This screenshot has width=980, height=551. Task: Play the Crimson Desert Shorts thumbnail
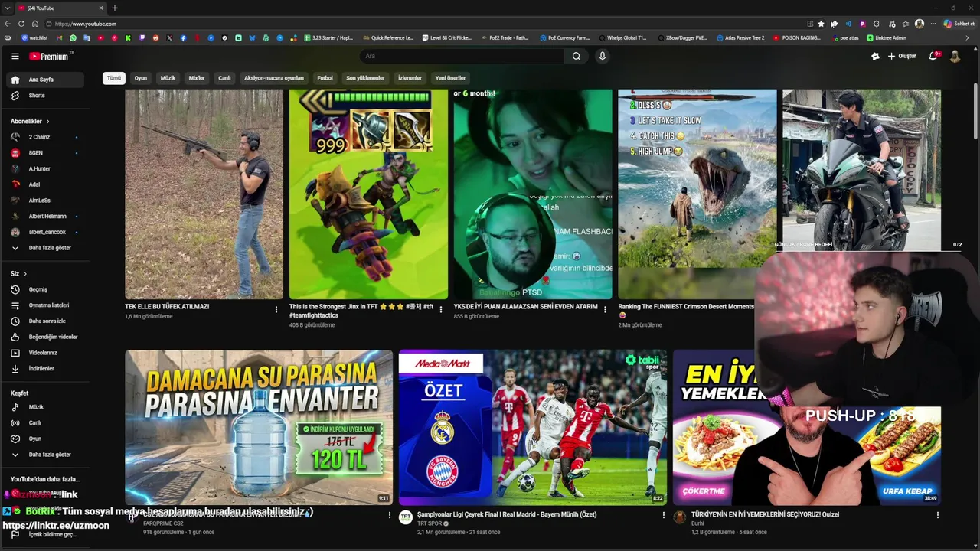tap(697, 194)
